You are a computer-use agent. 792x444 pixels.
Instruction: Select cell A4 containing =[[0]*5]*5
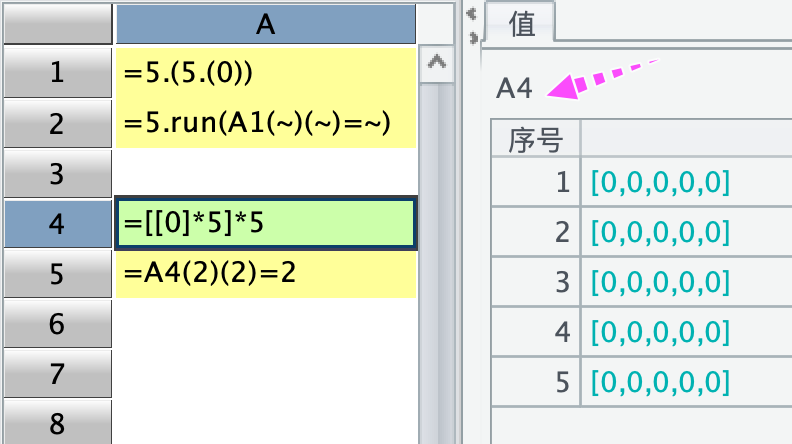tap(266, 223)
